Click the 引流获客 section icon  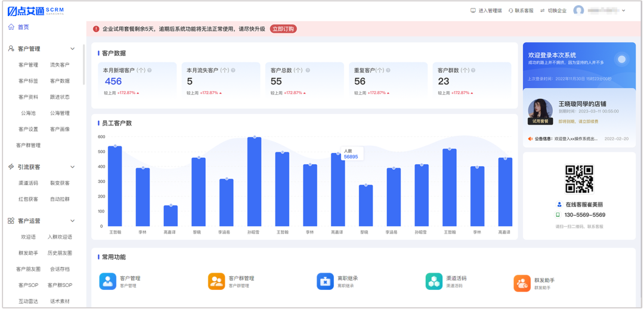11,167
